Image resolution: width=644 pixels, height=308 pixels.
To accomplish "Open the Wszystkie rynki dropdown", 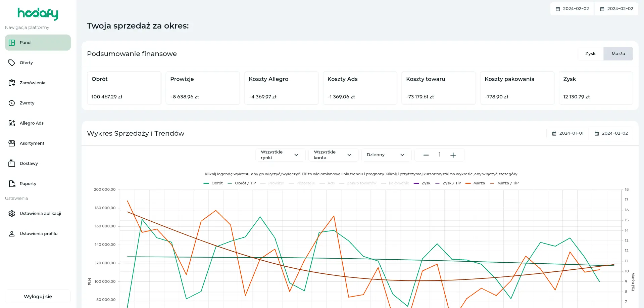I will [x=281, y=155].
